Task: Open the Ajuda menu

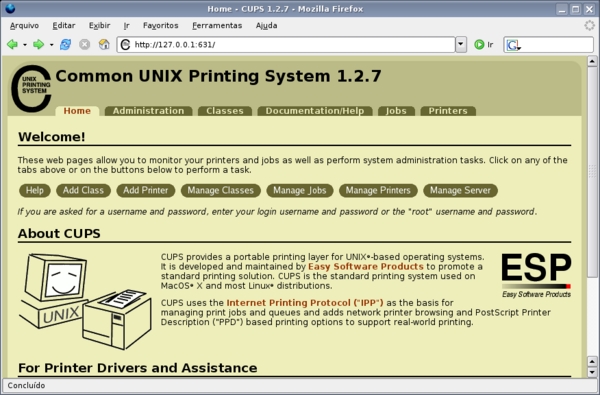Action: pyautogui.click(x=266, y=26)
